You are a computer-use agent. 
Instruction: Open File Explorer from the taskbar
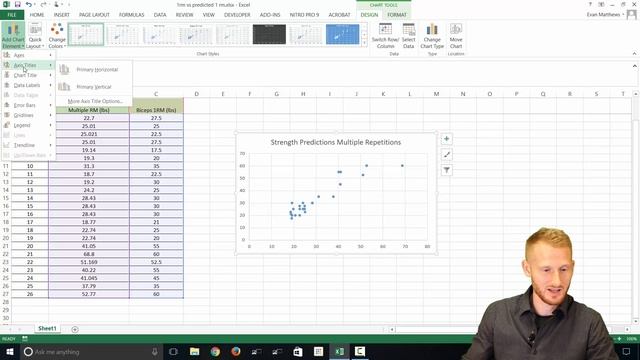pyautogui.click(x=194, y=352)
